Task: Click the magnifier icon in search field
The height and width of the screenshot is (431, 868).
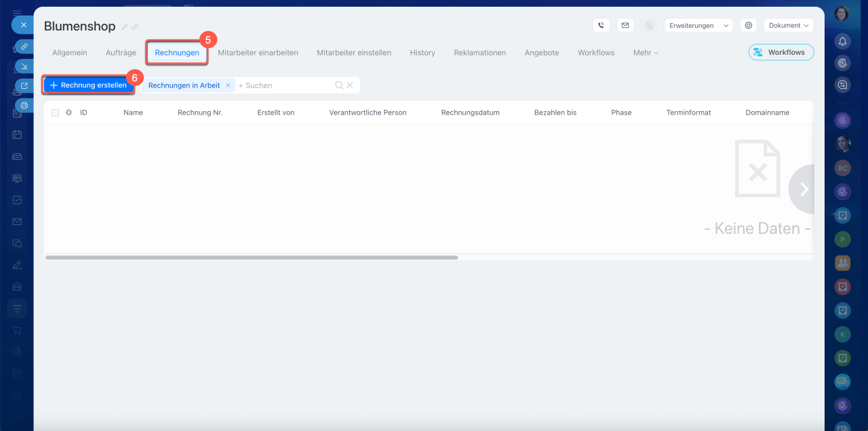Action: 339,85
